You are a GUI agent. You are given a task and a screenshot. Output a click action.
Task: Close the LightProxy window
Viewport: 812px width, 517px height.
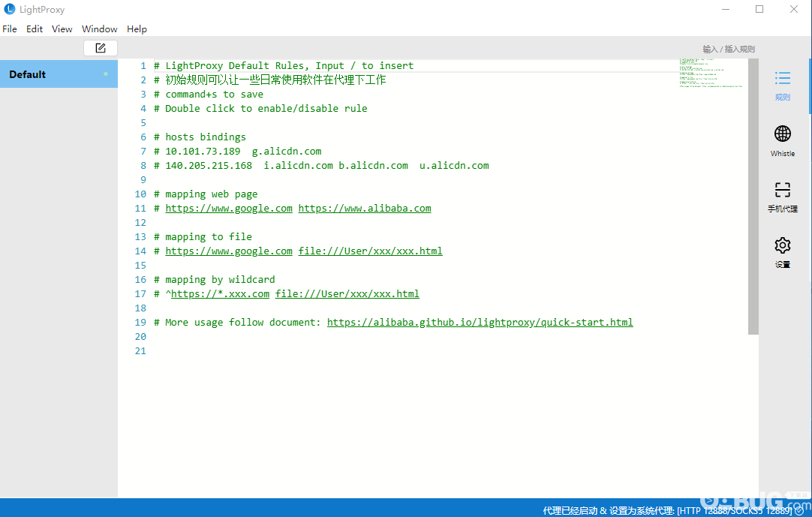pyautogui.click(x=793, y=9)
